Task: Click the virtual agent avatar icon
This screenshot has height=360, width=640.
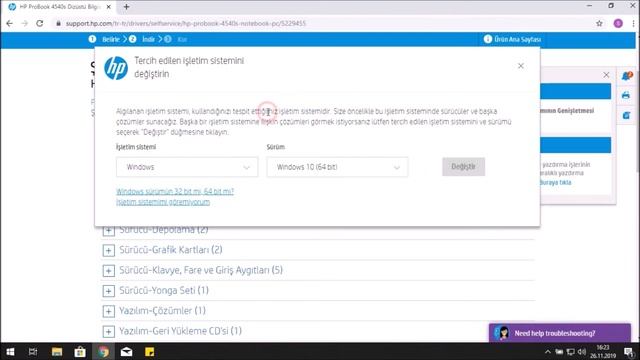Action: (x=502, y=333)
